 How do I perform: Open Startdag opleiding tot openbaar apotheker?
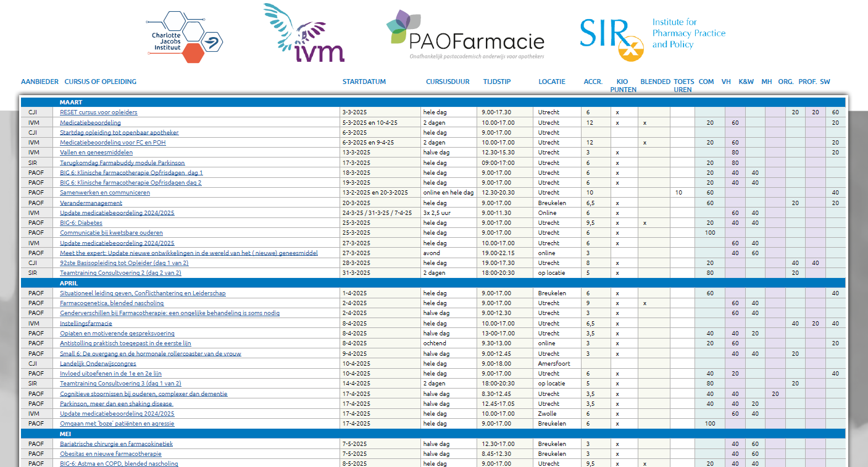coord(119,132)
